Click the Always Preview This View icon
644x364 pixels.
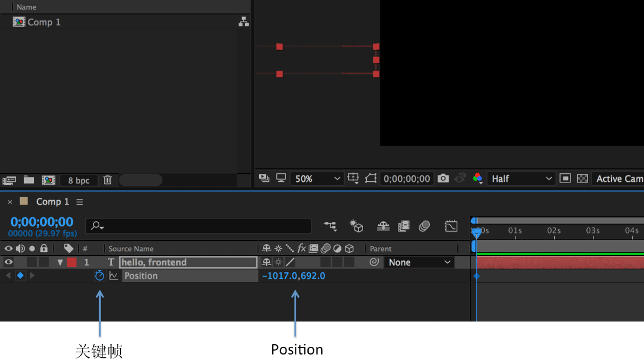pos(264,178)
